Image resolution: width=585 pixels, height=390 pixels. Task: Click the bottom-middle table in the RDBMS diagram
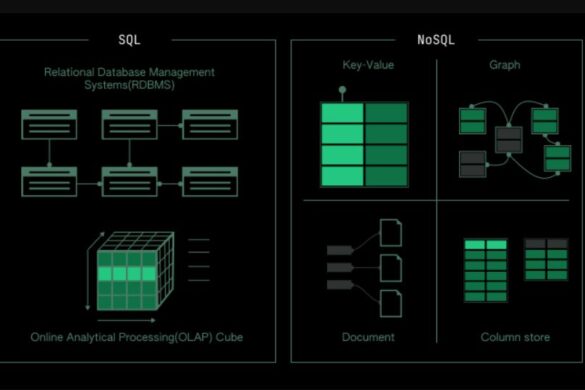tap(129, 182)
